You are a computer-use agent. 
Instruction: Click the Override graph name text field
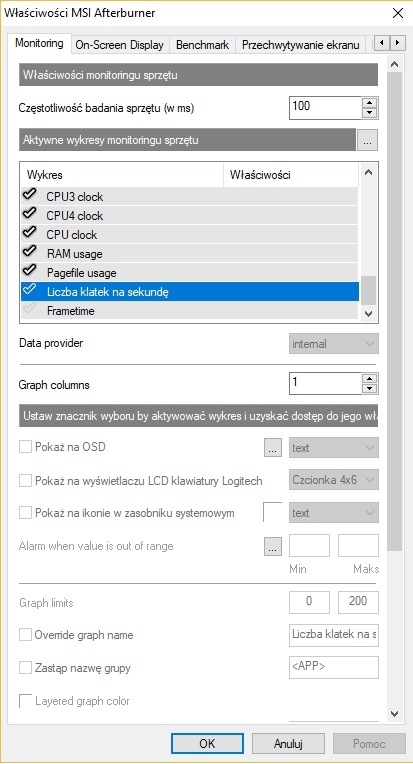(x=334, y=635)
